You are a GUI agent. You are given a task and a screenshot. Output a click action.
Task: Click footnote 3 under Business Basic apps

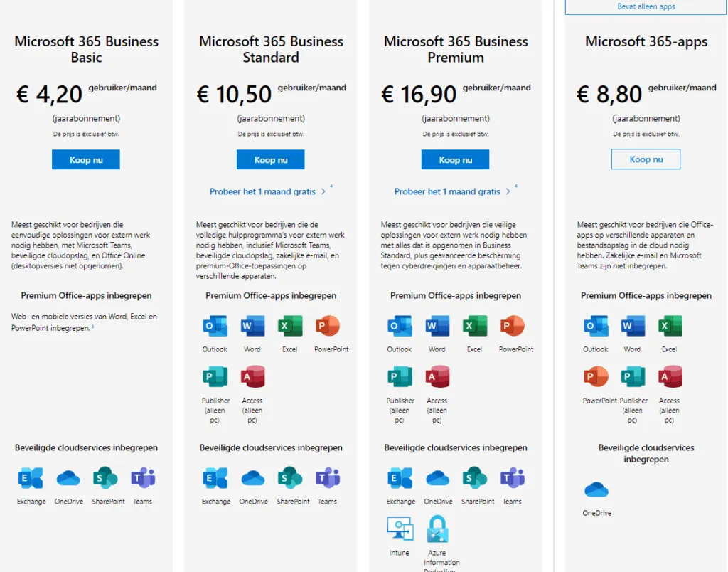point(92,327)
